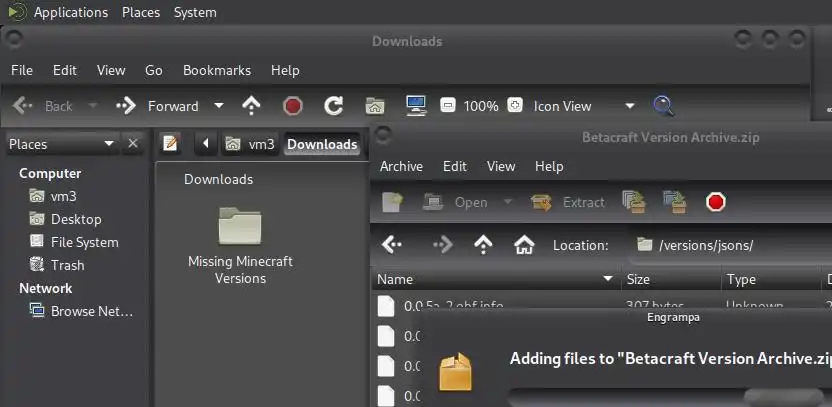Open View menu in Downloads window
The image size is (832, 407).
[111, 70]
